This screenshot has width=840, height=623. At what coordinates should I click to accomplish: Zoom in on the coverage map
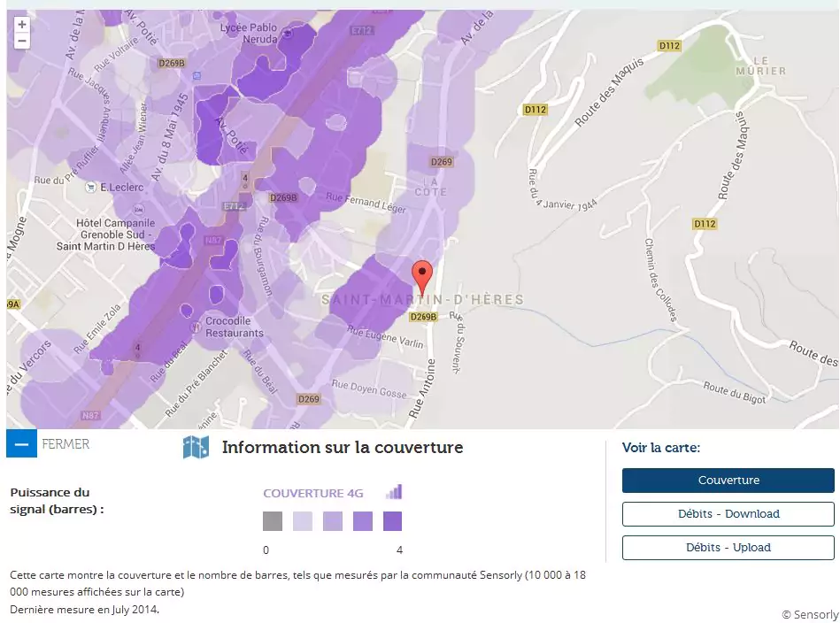click(x=22, y=25)
